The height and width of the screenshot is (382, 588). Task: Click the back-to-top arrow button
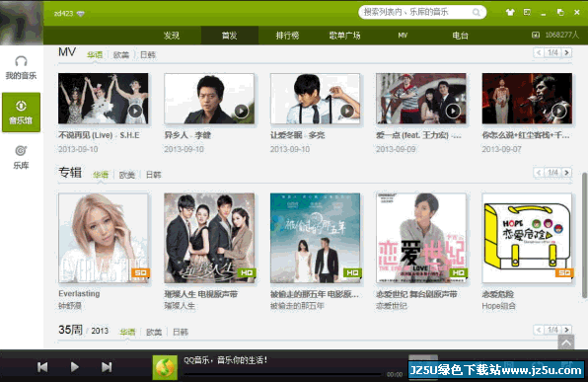coord(566,342)
